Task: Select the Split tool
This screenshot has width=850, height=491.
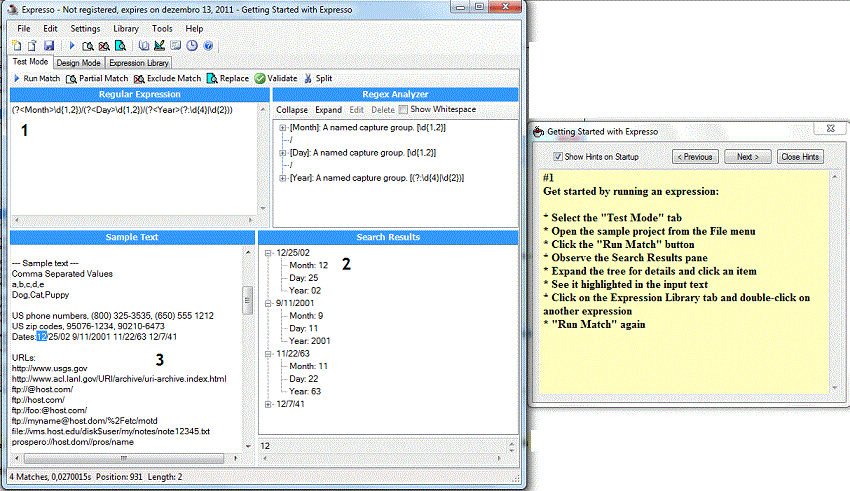Action: pos(318,78)
